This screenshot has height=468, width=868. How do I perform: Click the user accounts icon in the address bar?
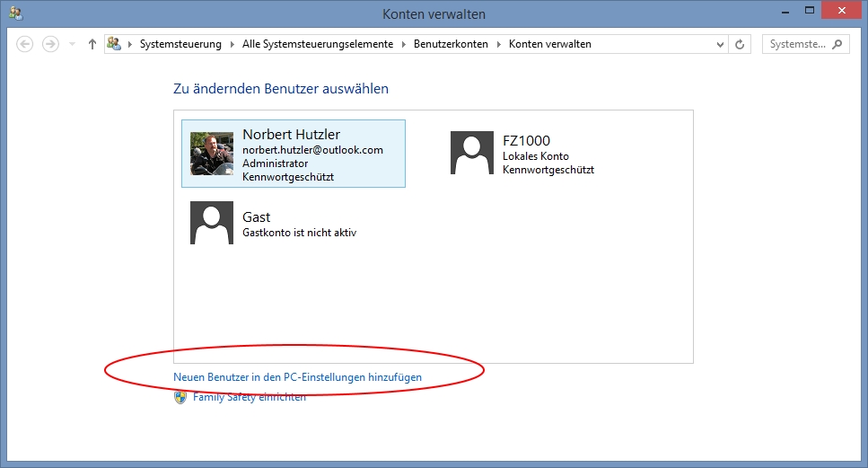pos(114,44)
